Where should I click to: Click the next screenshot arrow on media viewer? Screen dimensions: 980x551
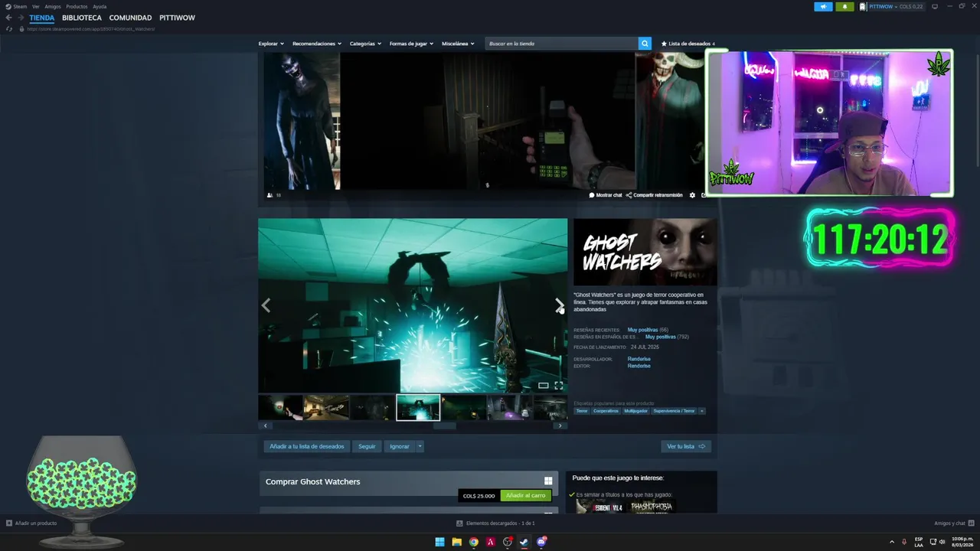[559, 305]
